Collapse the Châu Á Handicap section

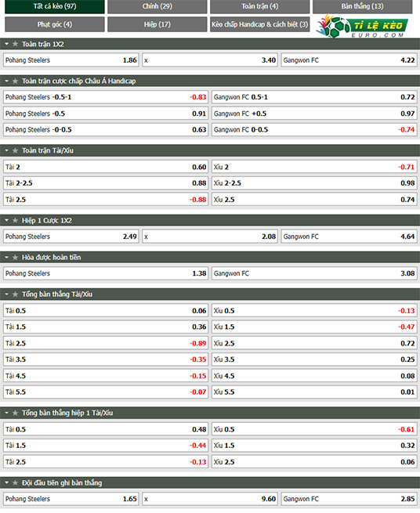pyautogui.click(x=6, y=81)
